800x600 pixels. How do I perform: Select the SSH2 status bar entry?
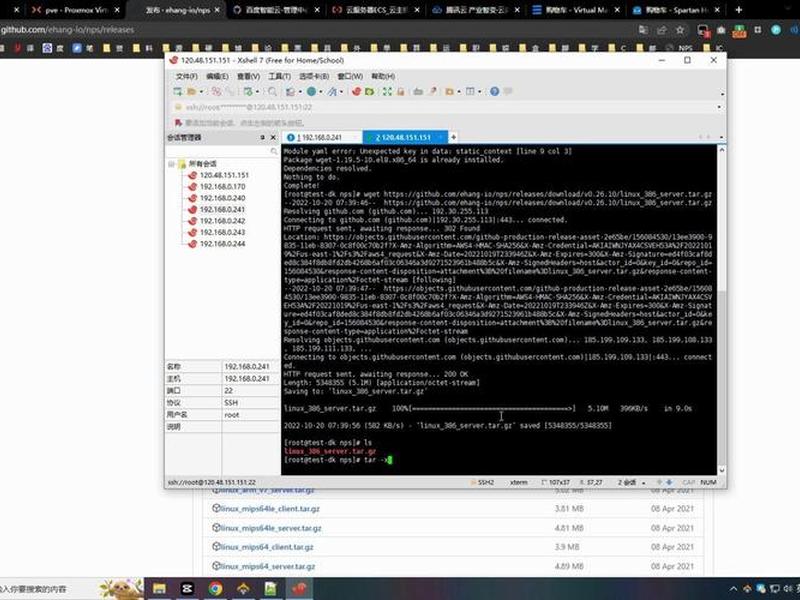pyautogui.click(x=482, y=482)
